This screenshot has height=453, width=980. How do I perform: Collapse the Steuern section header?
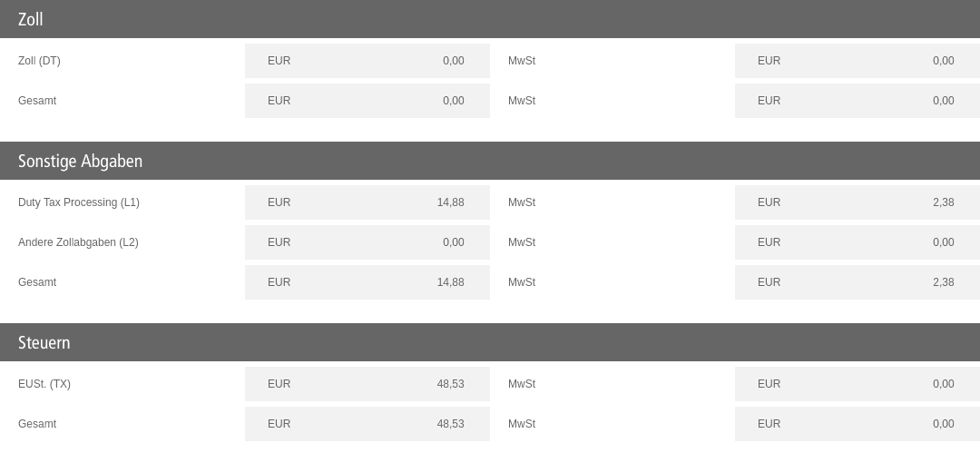pyautogui.click(x=490, y=342)
